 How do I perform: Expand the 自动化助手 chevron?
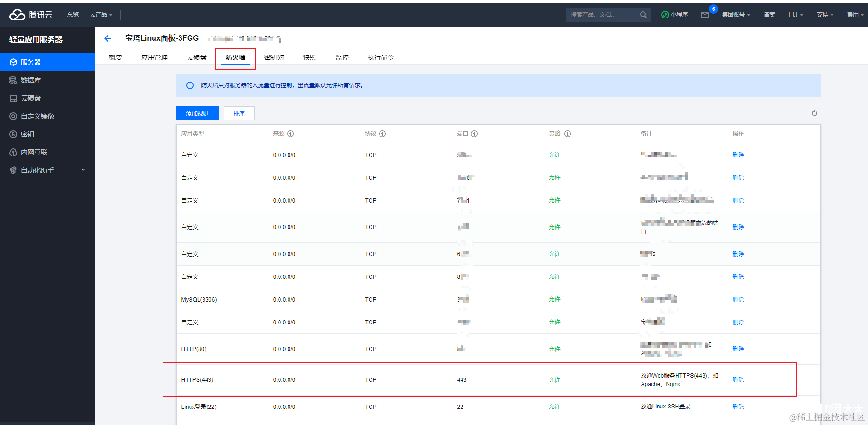[x=83, y=170]
